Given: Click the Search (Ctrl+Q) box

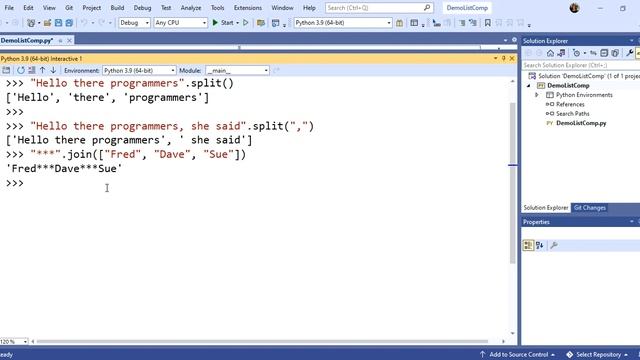Looking at the screenshot, I should [x=379, y=8].
